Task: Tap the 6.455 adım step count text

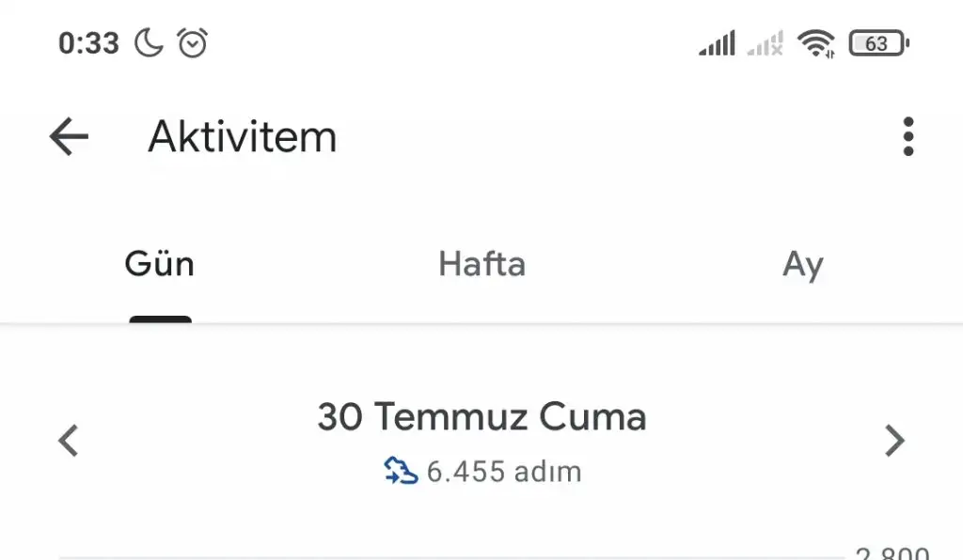Action: (504, 471)
